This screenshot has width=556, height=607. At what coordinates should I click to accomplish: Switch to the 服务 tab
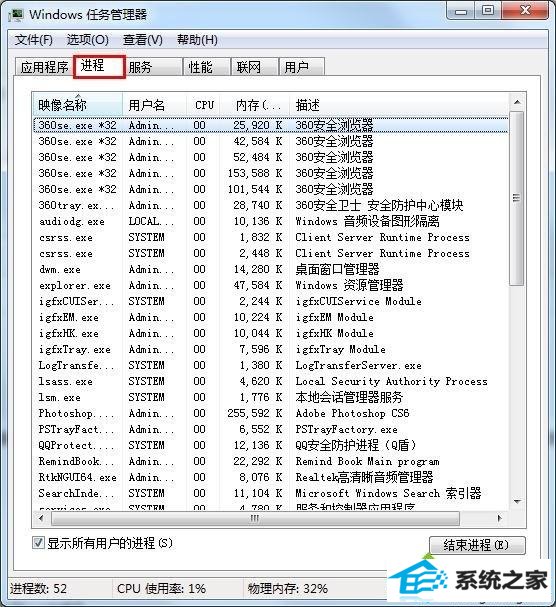click(x=154, y=67)
